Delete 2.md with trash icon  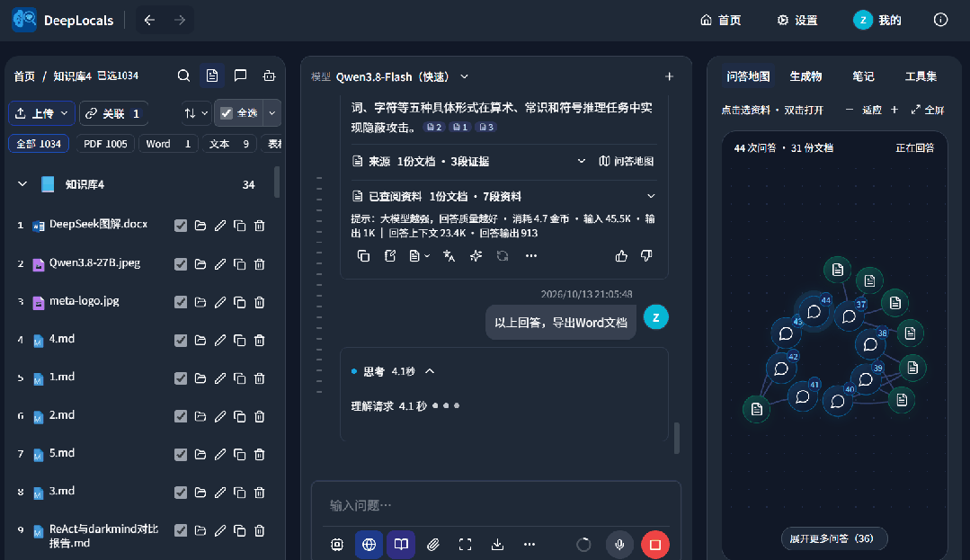(260, 416)
